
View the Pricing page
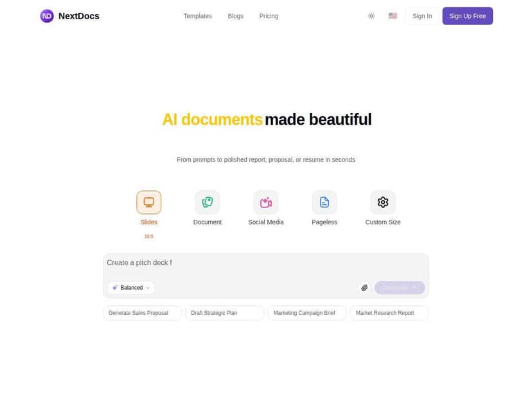click(269, 15)
